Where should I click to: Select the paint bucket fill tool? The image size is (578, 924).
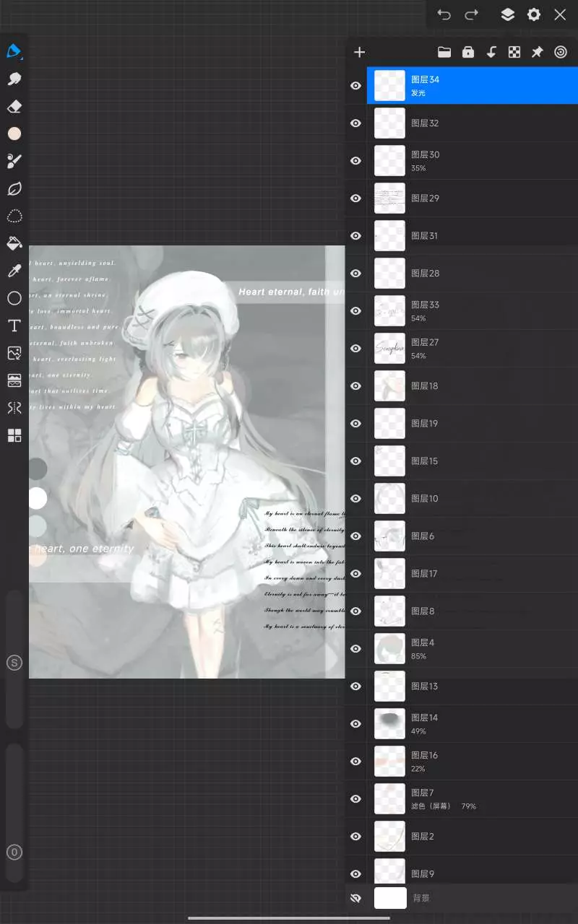(x=14, y=243)
